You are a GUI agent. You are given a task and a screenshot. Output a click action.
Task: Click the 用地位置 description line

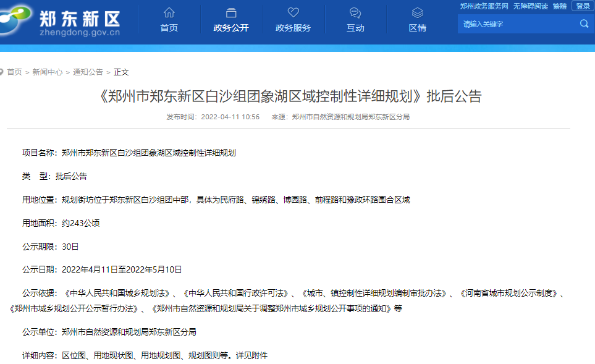tap(216, 200)
